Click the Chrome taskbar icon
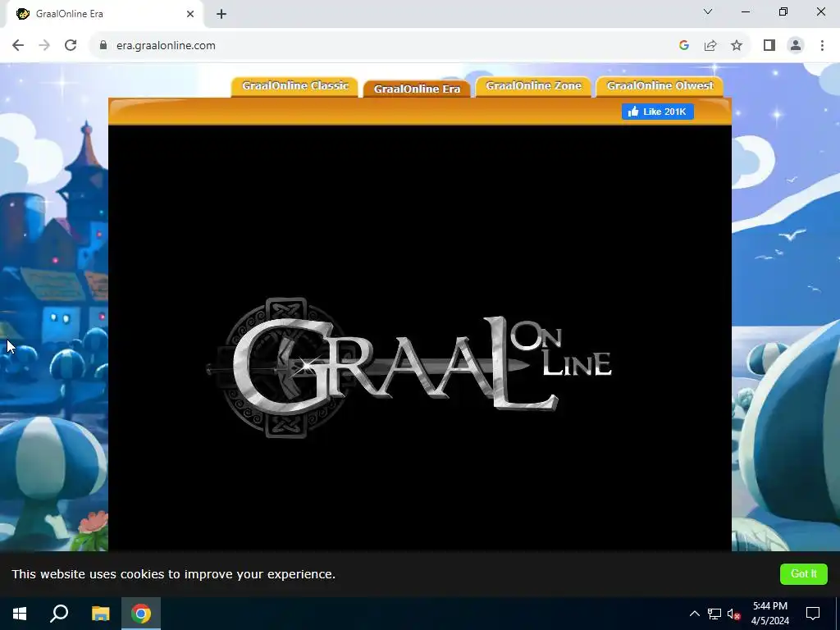Screen dimensions: 840x630 tap(141, 614)
